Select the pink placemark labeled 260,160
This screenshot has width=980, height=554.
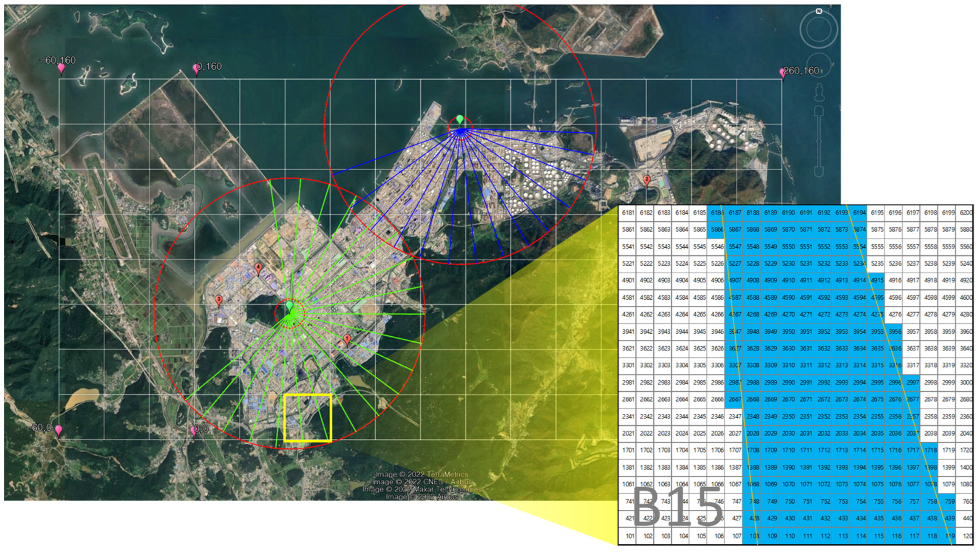(783, 72)
